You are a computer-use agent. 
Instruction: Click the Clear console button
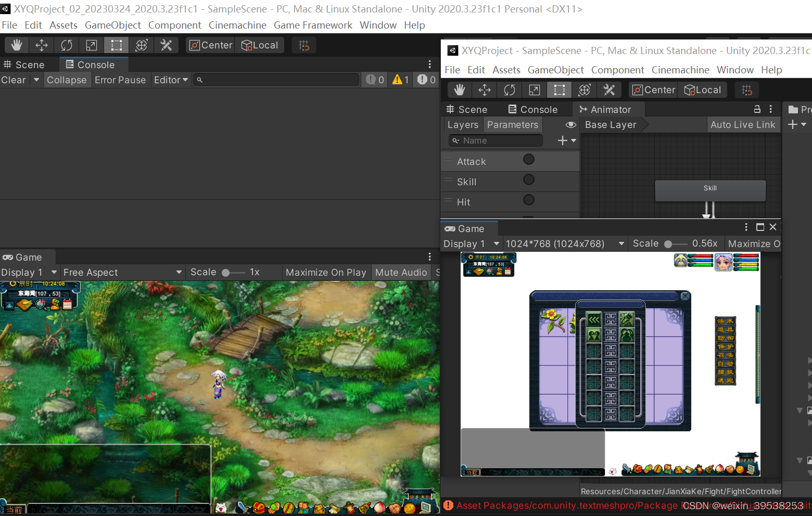coord(14,80)
